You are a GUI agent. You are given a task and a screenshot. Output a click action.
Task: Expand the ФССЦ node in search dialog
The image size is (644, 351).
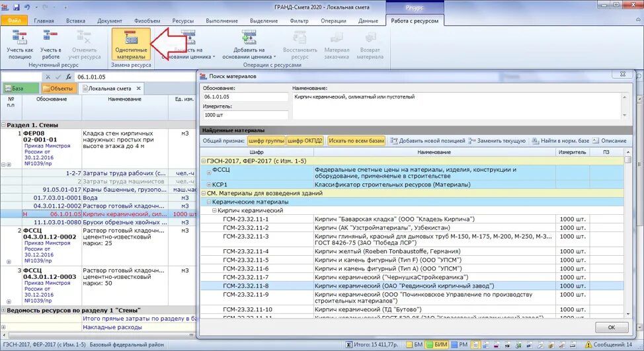point(209,173)
